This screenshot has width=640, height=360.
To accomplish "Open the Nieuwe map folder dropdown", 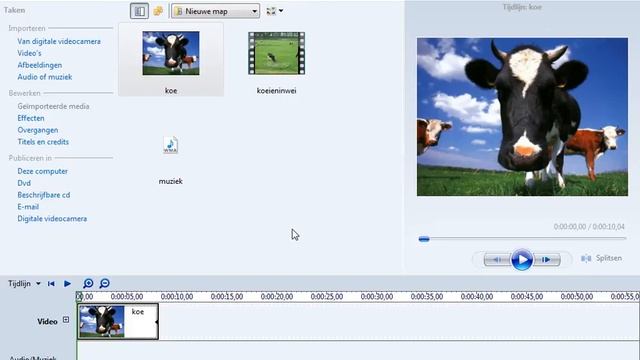I will (216, 11).
